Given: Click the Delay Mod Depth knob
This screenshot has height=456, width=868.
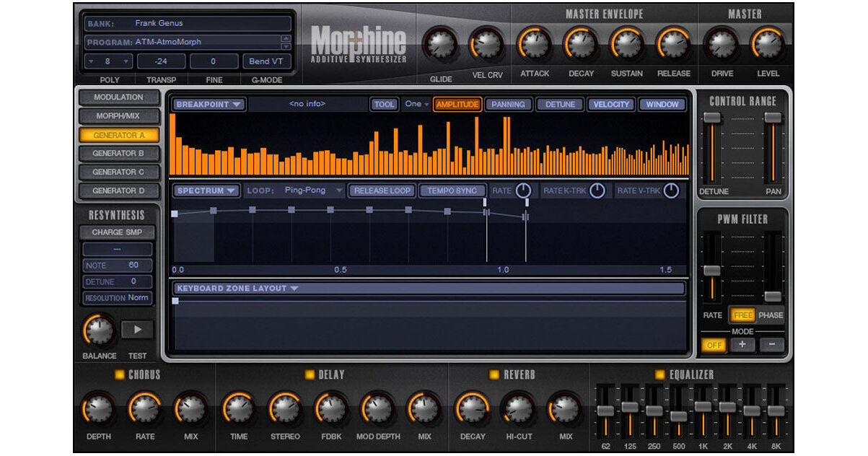Looking at the screenshot, I should pos(377,408).
